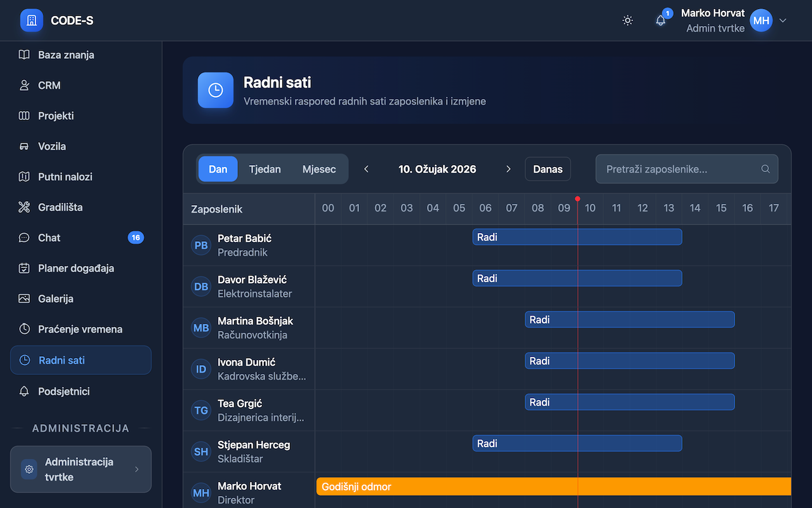Expand the Marko Horvat user menu chevron
Viewport: 812px width, 508px height.
click(x=783, y=20)
